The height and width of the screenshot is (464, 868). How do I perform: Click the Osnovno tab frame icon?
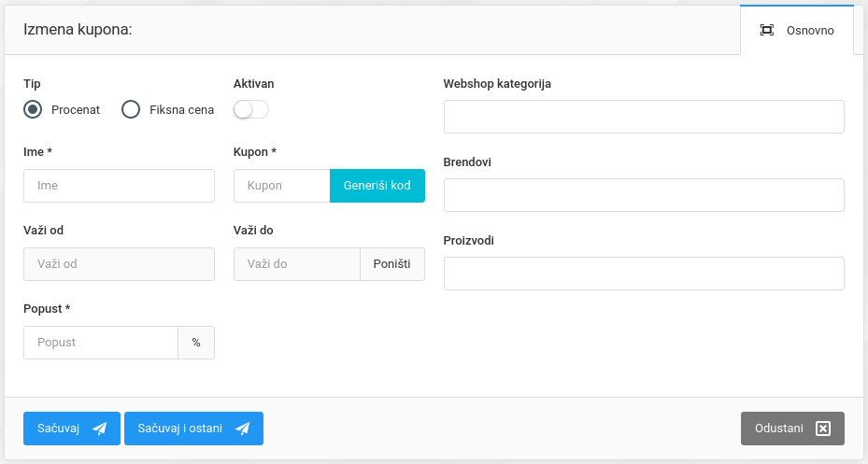tap(766, 30)
